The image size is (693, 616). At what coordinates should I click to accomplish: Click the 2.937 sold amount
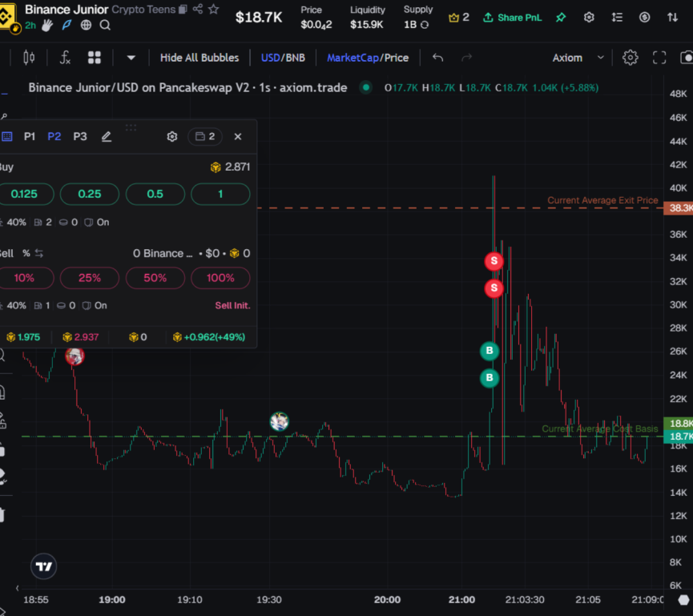[x=80, y=337]
